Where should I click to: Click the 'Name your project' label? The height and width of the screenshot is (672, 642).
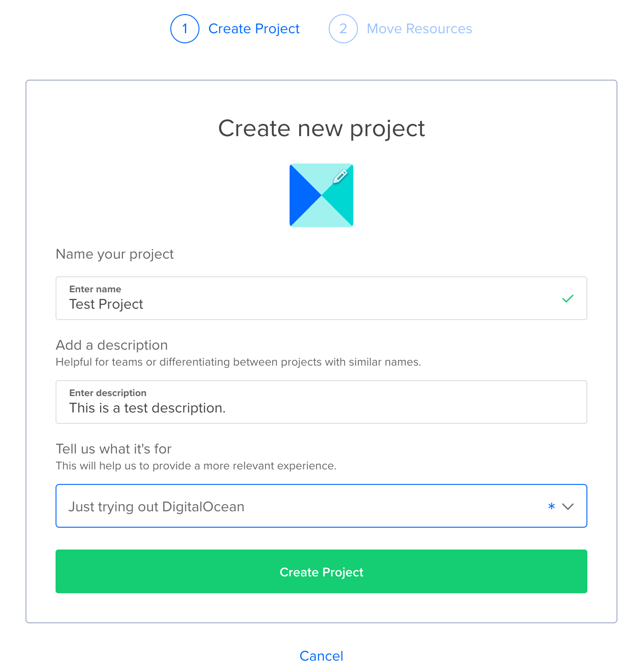tap(115, 254)
